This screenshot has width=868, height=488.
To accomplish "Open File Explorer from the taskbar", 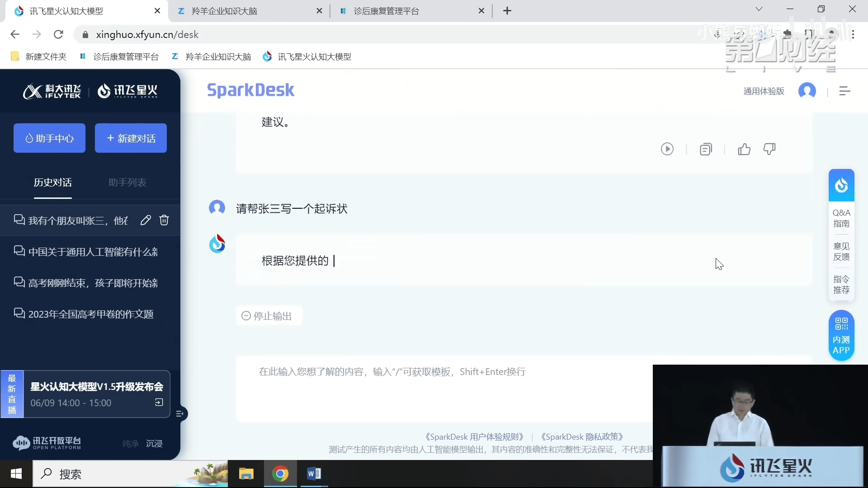I will (x=246, y=474).
